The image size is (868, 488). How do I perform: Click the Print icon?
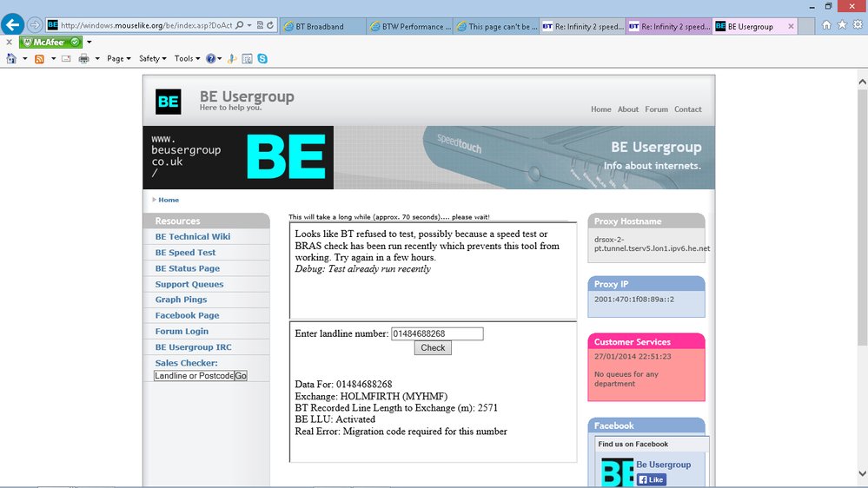[83, 59]
